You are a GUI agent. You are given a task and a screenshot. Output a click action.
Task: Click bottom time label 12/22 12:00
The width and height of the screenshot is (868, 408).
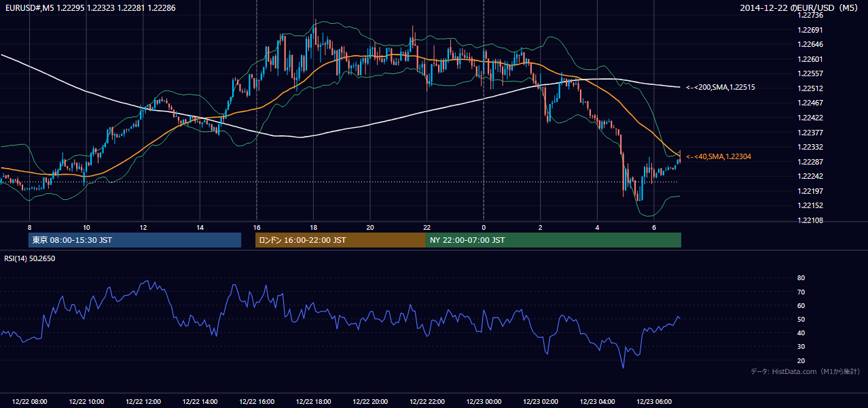[143, 402]
